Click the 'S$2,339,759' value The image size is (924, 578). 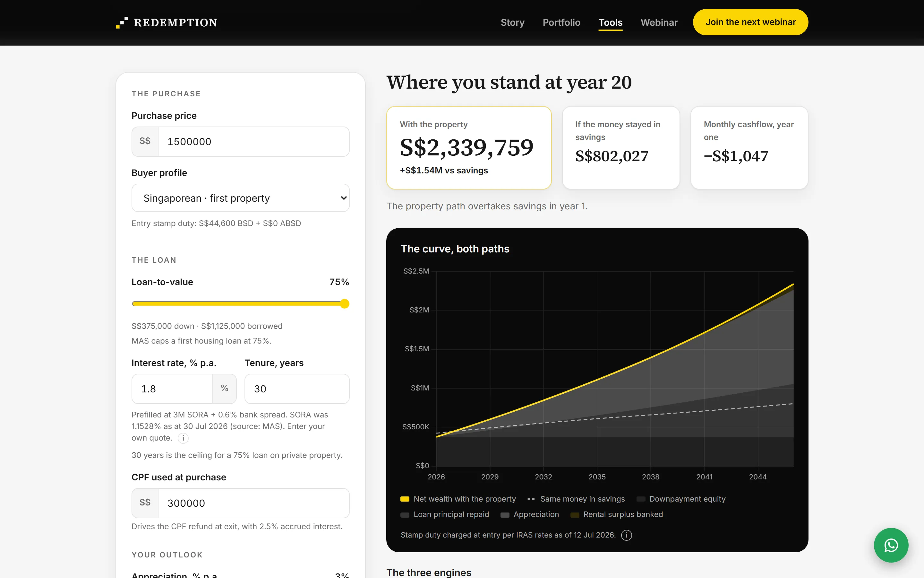[466, 148]
